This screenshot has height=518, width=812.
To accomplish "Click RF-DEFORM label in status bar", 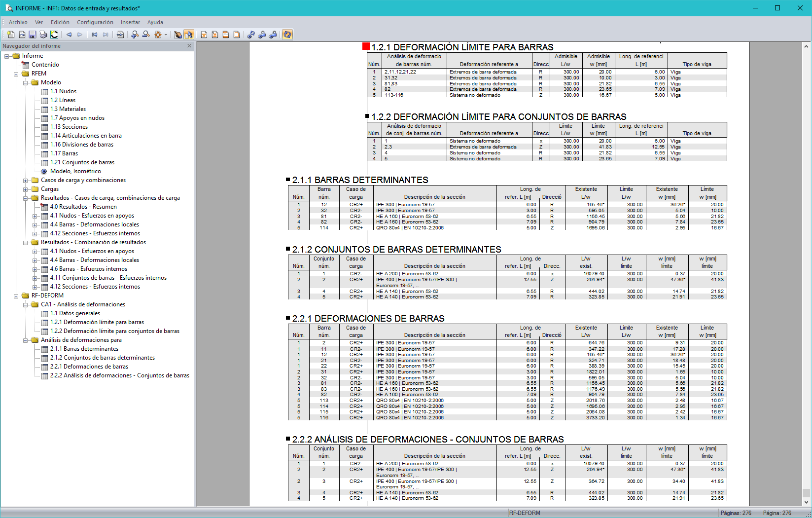I will point(525,513).
